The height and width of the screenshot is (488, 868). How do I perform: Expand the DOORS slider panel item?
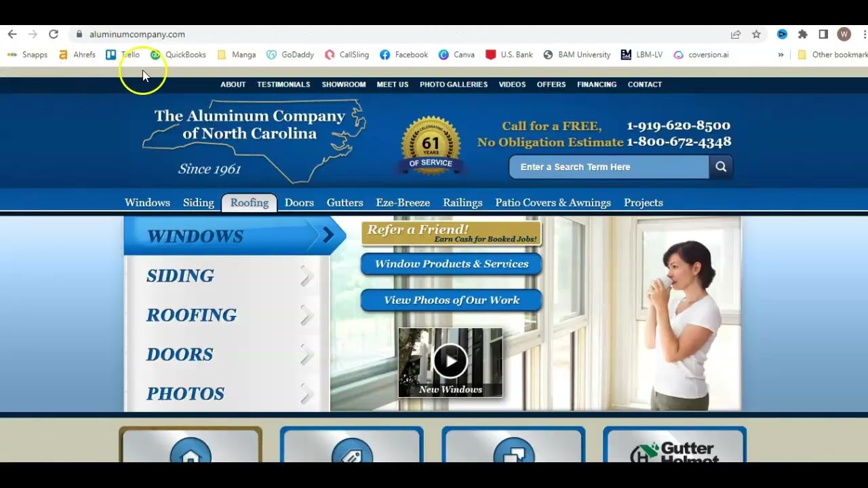pyautogui.click(x=227, y=354)
